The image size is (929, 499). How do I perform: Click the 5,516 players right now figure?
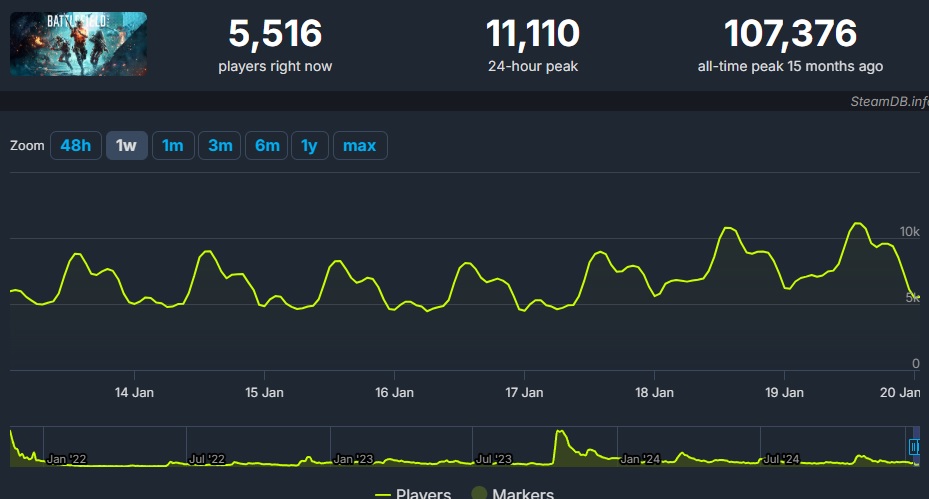275,33
